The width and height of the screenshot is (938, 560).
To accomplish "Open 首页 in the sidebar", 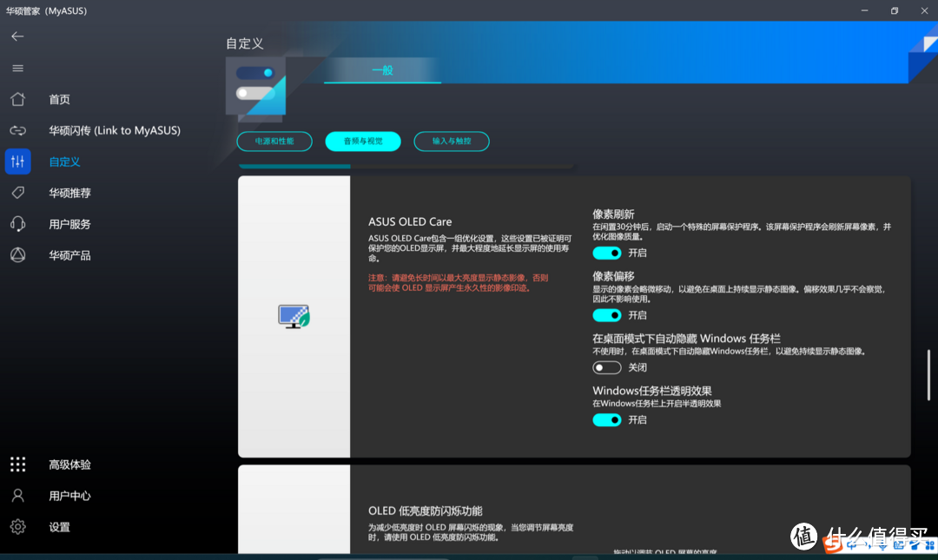I will coord(59,99).
